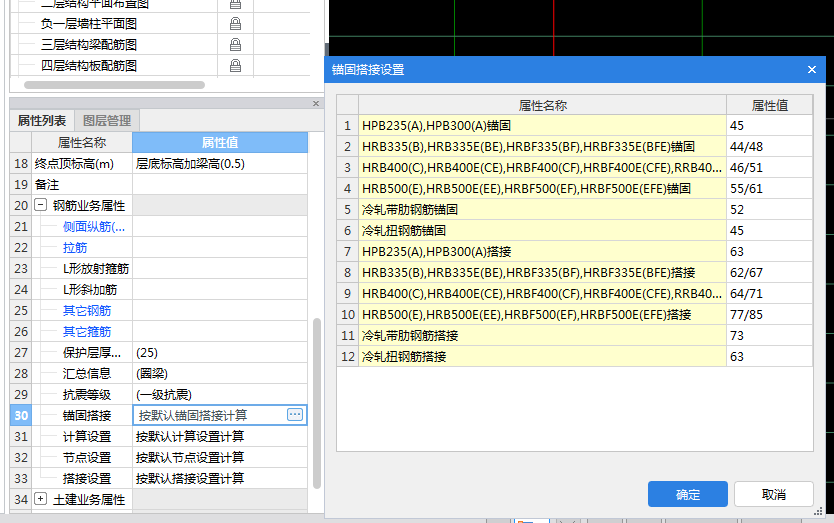Screen dimensions: 834x523
Task: Select the L形放射箍筋 property row
Action: (x=96, y=269)
